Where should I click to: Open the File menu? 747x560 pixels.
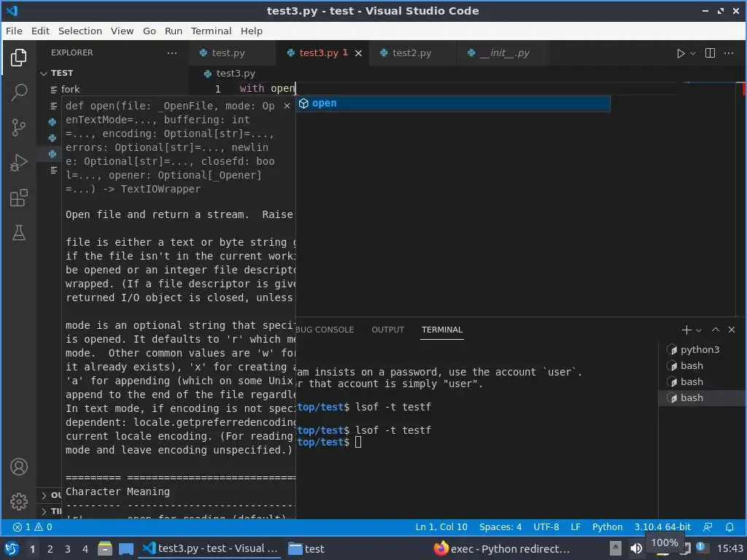click(14, 31)
